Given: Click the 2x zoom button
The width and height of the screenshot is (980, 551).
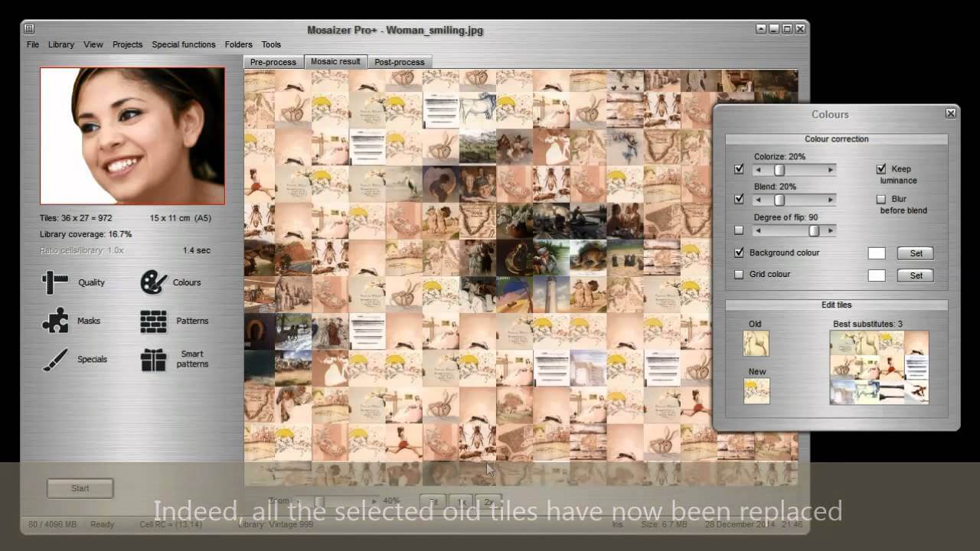Looking at the screenshot, I should [x=488, y=502].
